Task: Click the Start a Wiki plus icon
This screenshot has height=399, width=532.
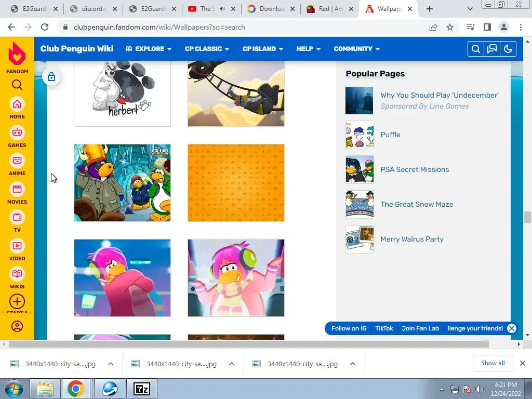Action: 17,301
